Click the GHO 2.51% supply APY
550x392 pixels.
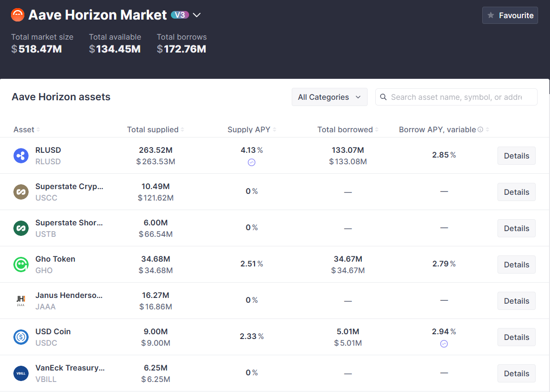pos(252,264)
